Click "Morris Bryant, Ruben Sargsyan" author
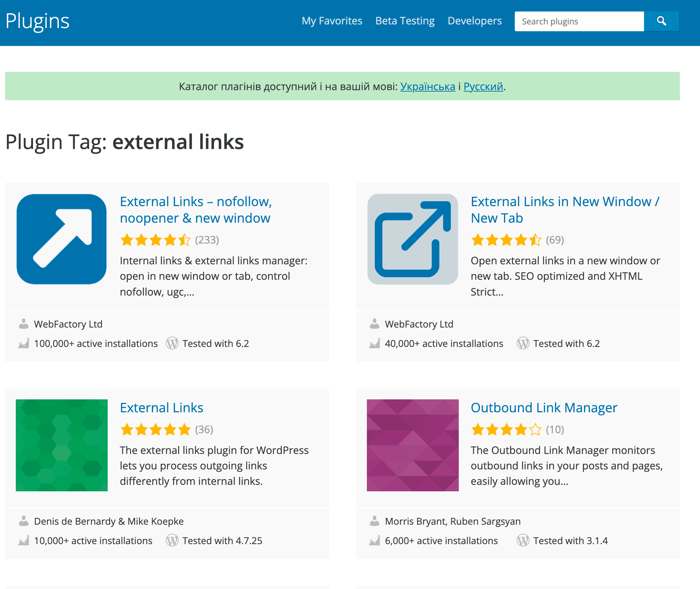 (x=453, y=521)
